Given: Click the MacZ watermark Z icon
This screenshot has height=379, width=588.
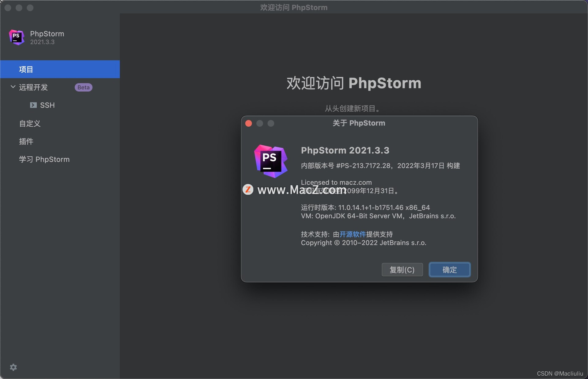Looking at the screenshot, I should pos(248,189).
